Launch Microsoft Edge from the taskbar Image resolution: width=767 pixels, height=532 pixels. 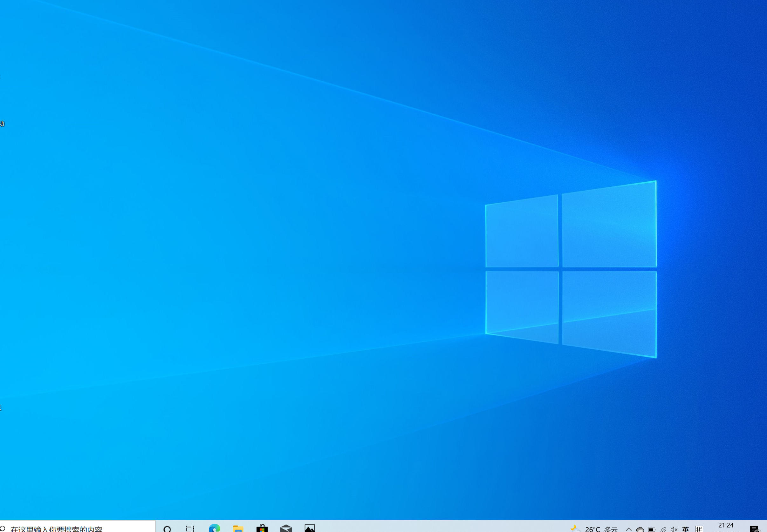point(214,528)
